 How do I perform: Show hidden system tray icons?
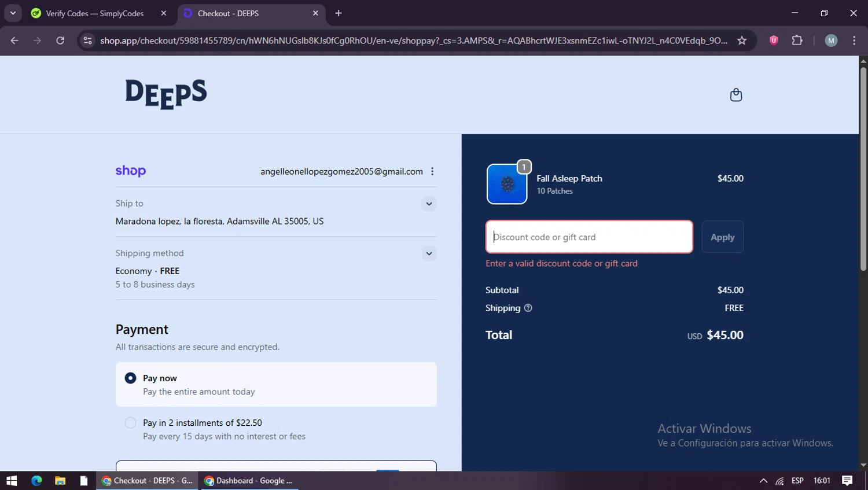(x=763, y=481)
